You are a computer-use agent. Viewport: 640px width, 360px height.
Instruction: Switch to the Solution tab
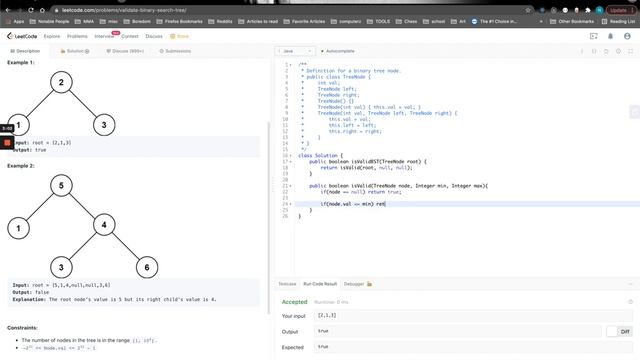(x=75, y=51)
